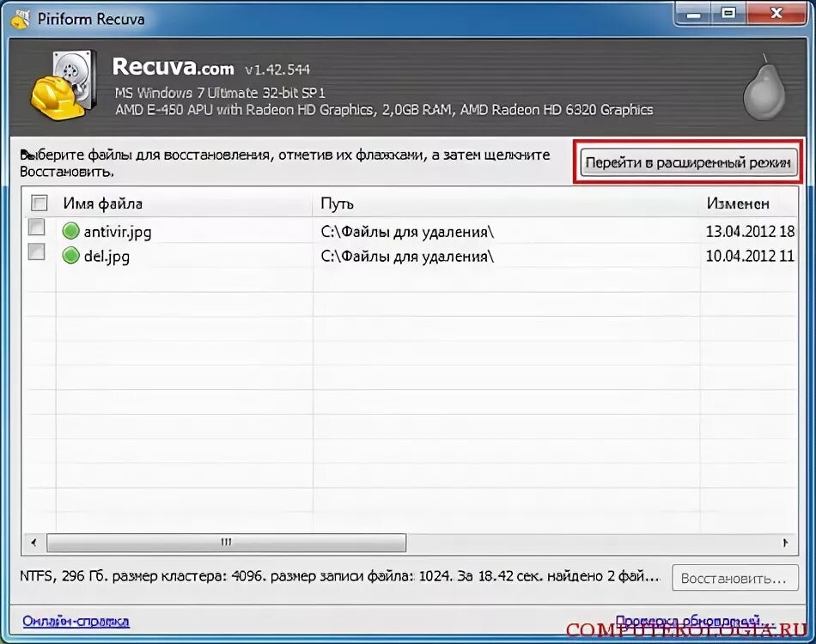Minimize the Piriform Recuva window

692,14
